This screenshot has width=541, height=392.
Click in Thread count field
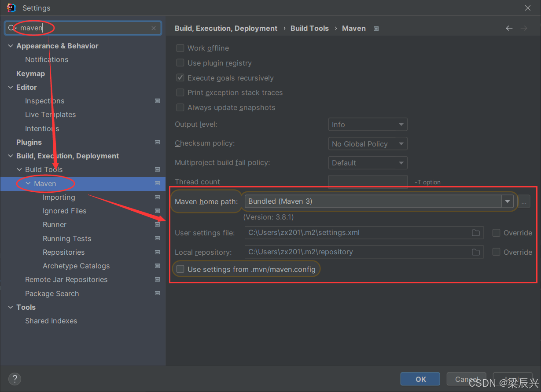click(368, 182)
